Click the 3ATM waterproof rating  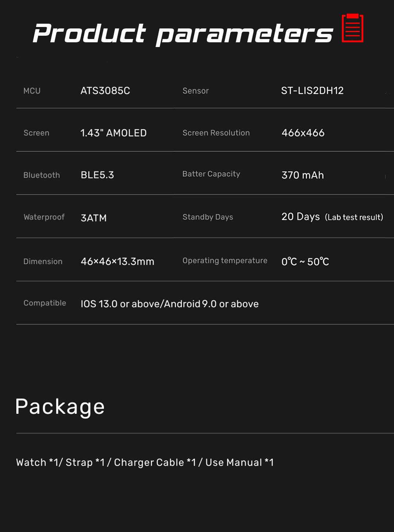click(x=94, y=218)
